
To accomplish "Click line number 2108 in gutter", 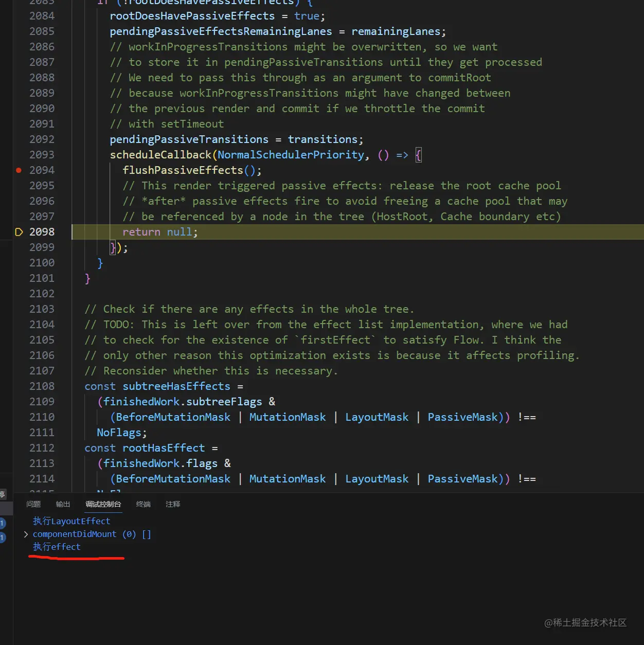I will (42, 386).
